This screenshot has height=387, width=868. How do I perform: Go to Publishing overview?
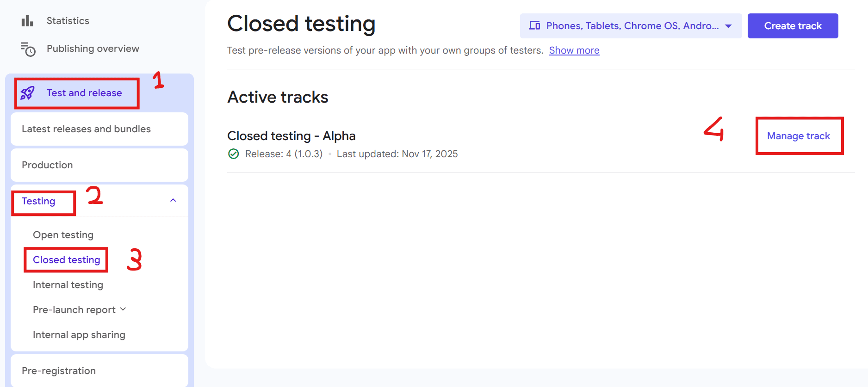(93, 49)
